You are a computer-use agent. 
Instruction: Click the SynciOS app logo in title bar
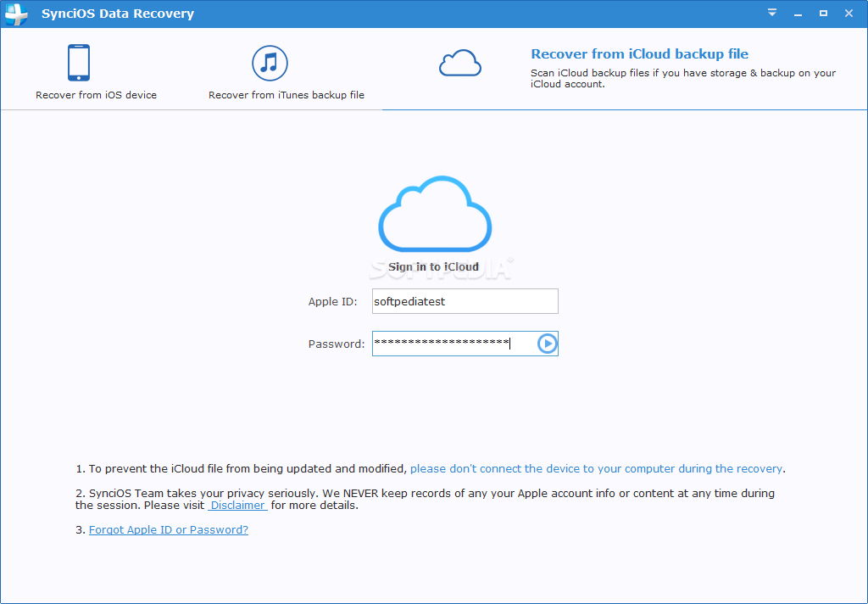(16, 14)
